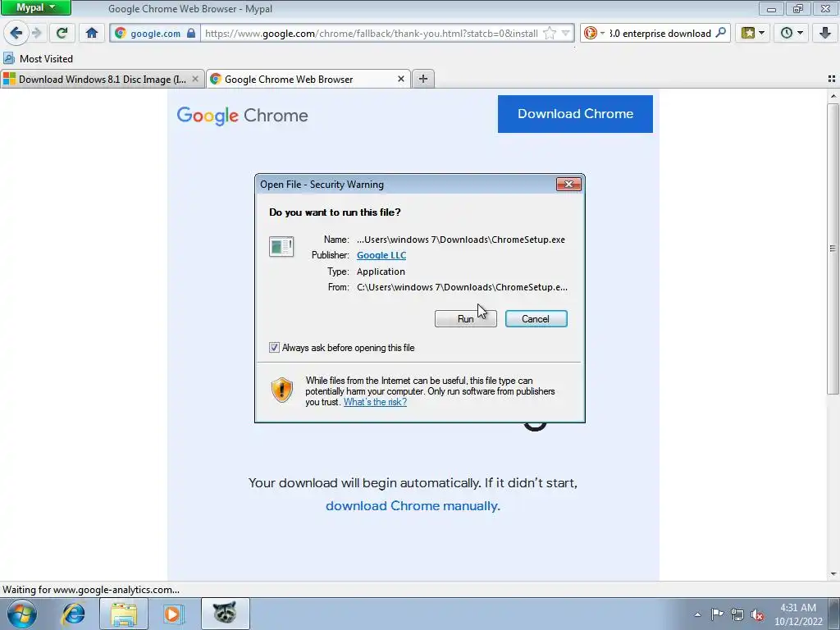
Task: Bookmark this page with the star icon
Action: pyautogui.click(x=550, y=33)
